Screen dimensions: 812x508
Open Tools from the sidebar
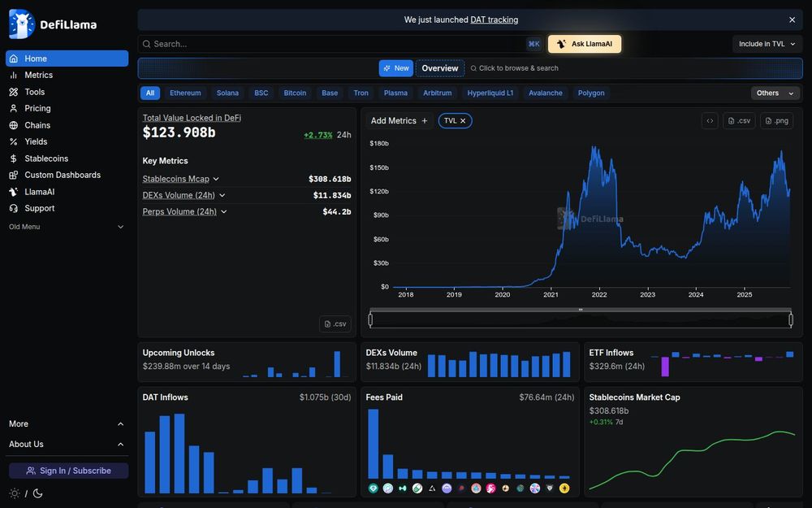point(67,92)
